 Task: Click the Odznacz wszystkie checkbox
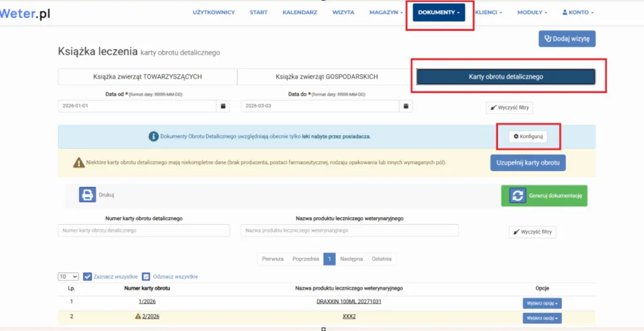coord(146,277)
